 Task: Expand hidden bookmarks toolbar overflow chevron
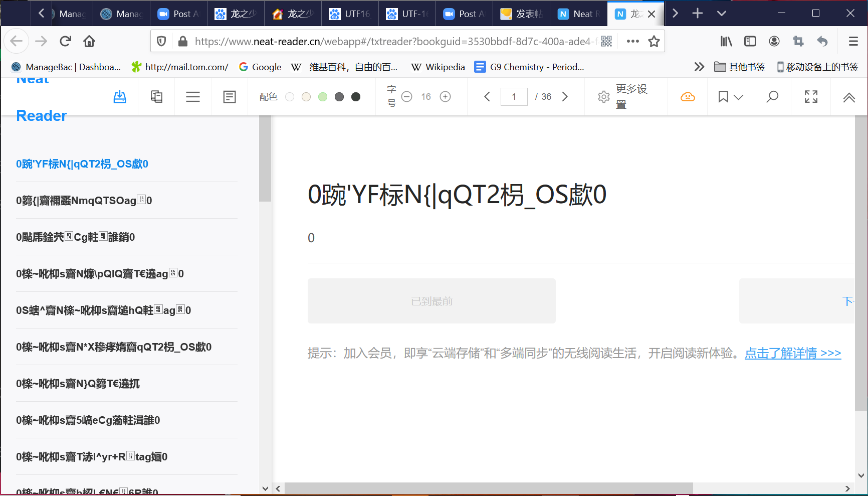pyautogui.click(x=699, y=67)
